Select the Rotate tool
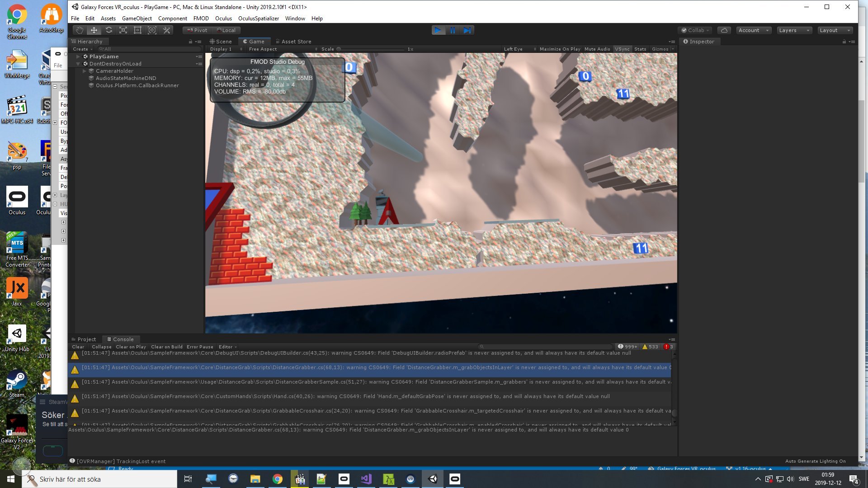This screenshot has width=868, height=488. (108, 30)
